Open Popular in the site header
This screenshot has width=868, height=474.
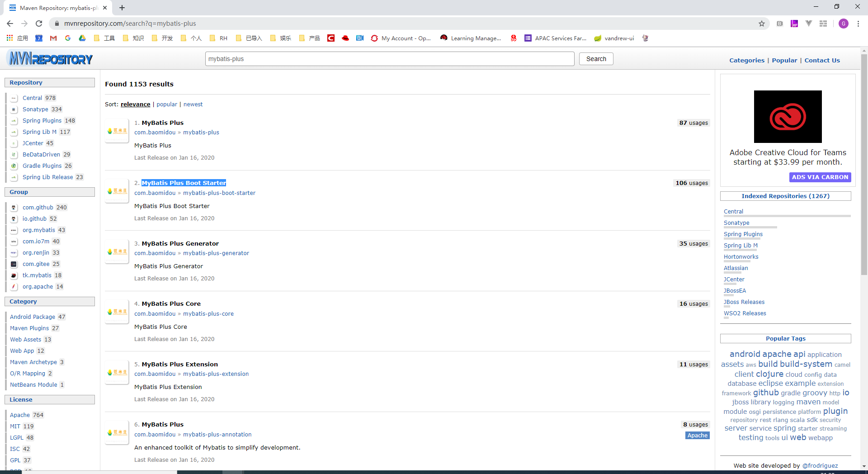tap(784, 60)
